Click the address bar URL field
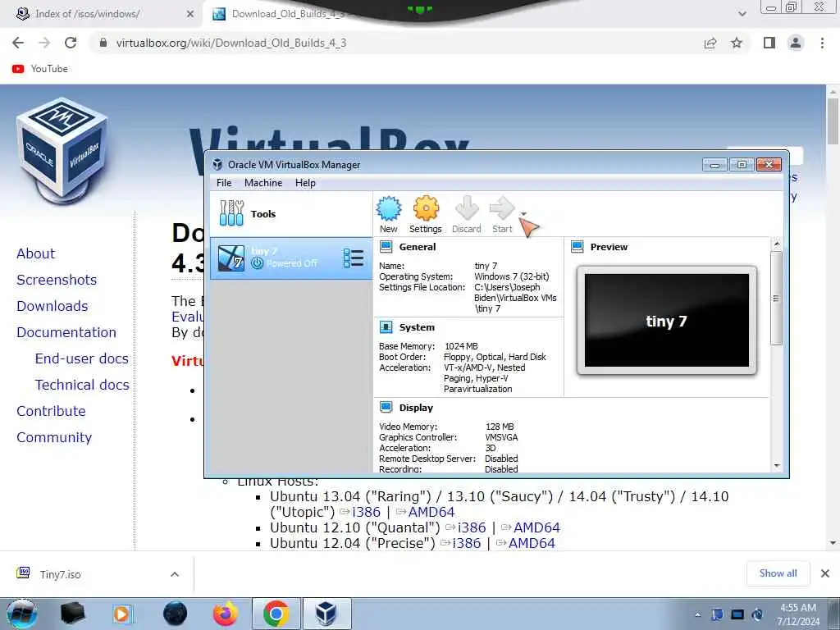This screenshot has width=840, height=630. click(396, 43)
